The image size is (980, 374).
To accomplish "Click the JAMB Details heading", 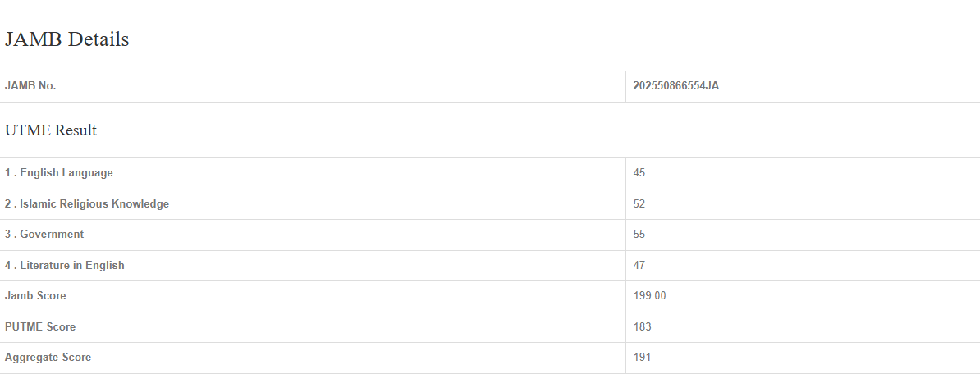I will (x=67, y=39).
